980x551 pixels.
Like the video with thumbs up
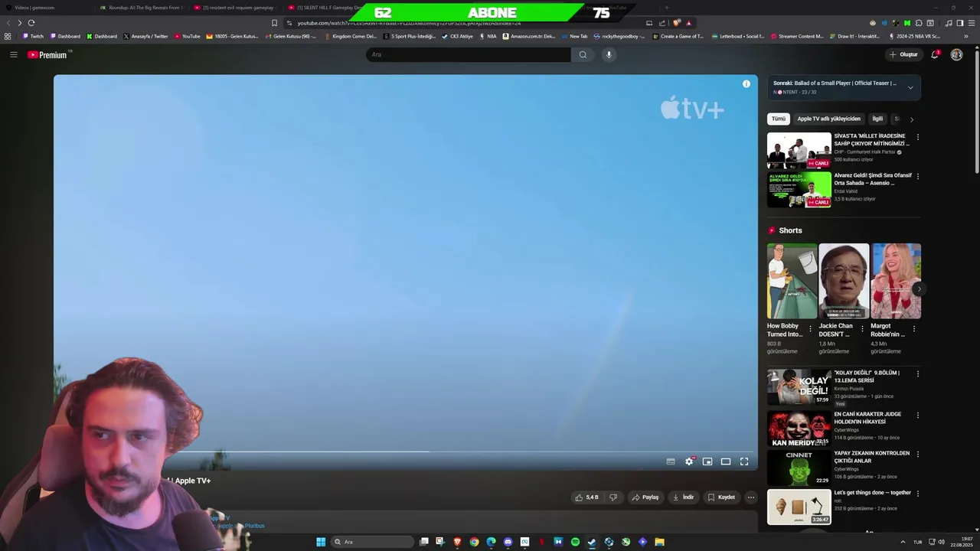click(586, 497)
